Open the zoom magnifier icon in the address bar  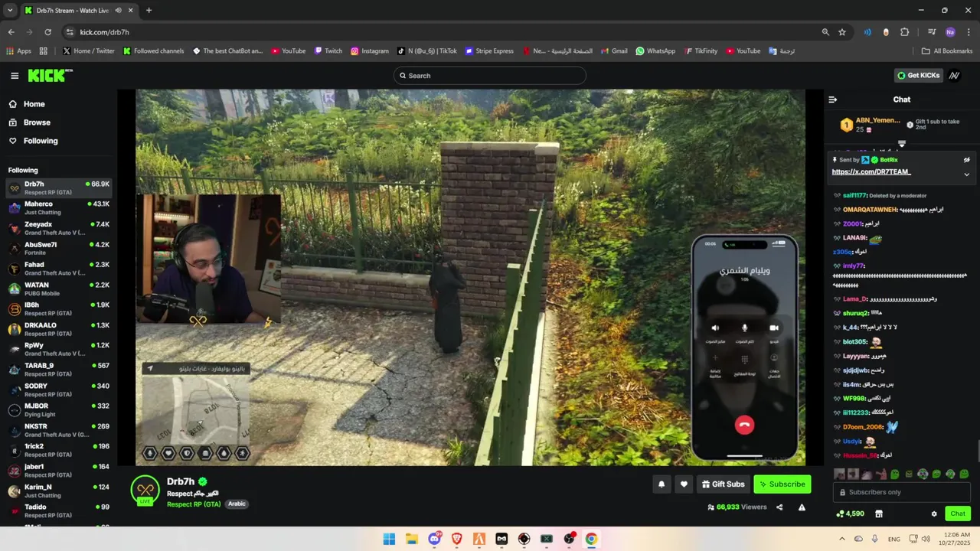(825, 32)
